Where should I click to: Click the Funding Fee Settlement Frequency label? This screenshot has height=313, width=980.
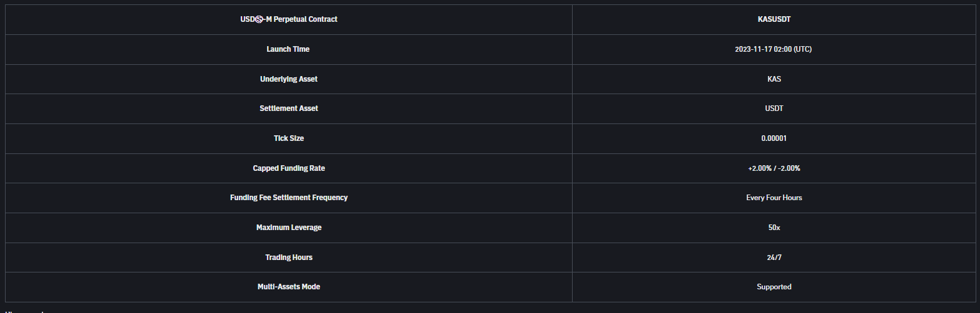tap(289, 198)
